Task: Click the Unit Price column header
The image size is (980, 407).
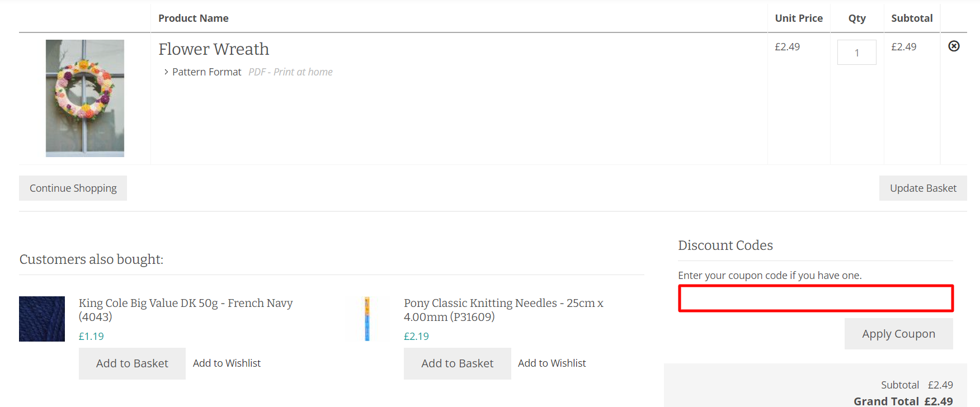Action: pyautogui.click(x=799, y=18)
